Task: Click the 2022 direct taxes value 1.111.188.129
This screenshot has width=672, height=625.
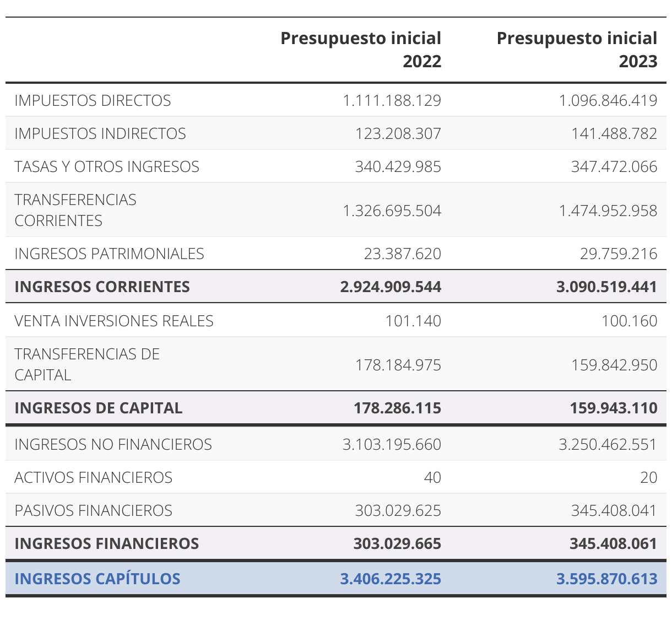Action: tap(392, 100)
